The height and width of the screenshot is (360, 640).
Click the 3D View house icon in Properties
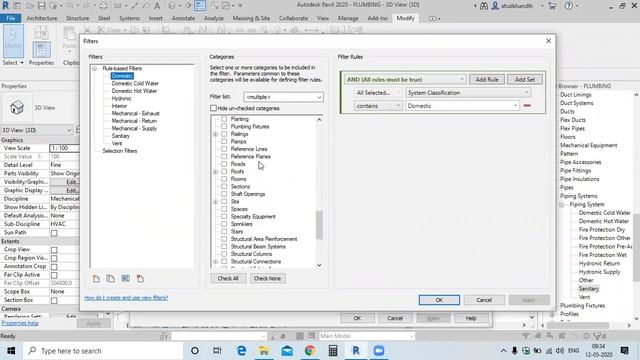pyautogui.click(x=17, y=108)
